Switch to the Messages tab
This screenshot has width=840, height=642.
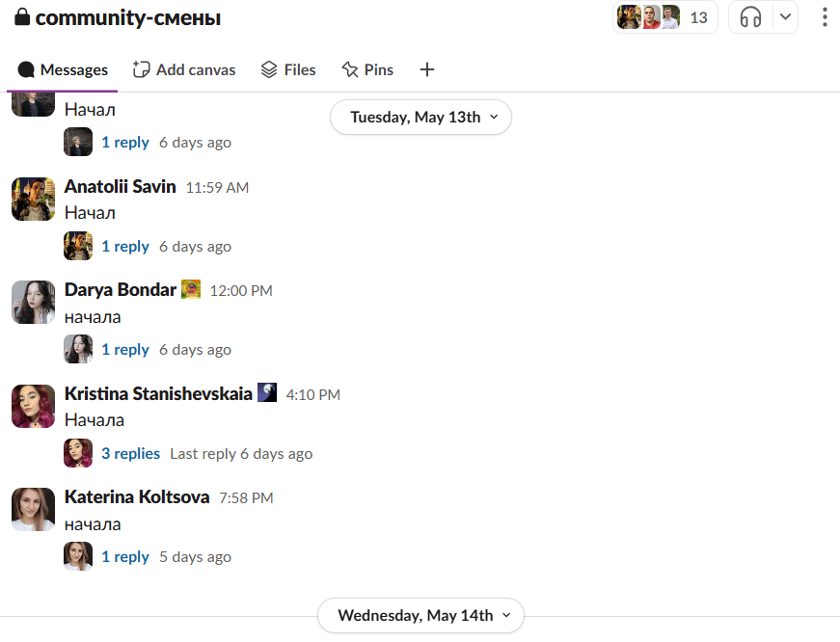pos(64,69)
